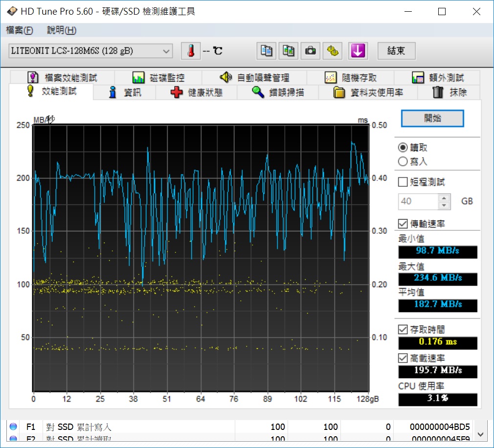This screenshot has height=448, width=494.
Task: Open the LITEONIT drive selection dropdown
Action: click(x=91, y=51)
